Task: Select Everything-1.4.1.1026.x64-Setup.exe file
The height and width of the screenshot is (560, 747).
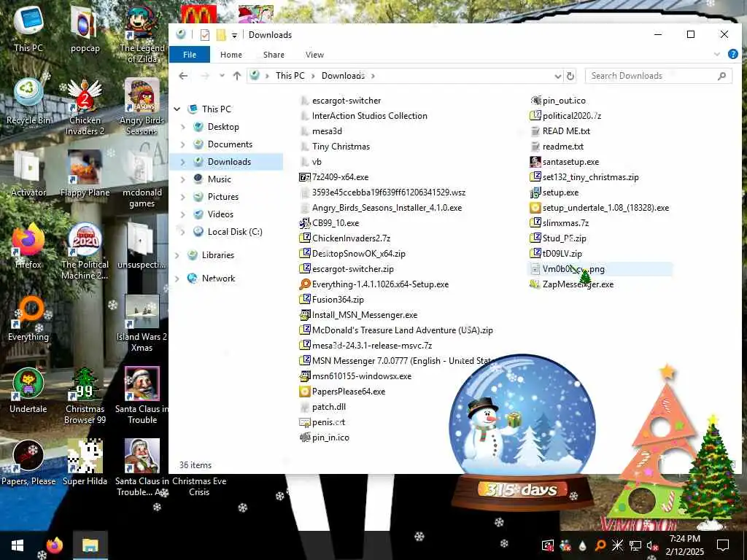Action: tap(374, 284)
